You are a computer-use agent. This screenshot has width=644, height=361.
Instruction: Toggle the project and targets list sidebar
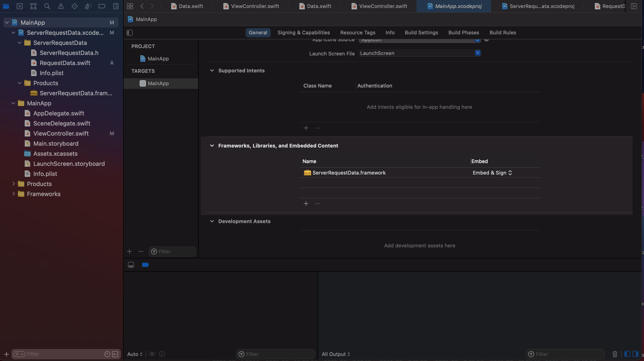(130, 33)
